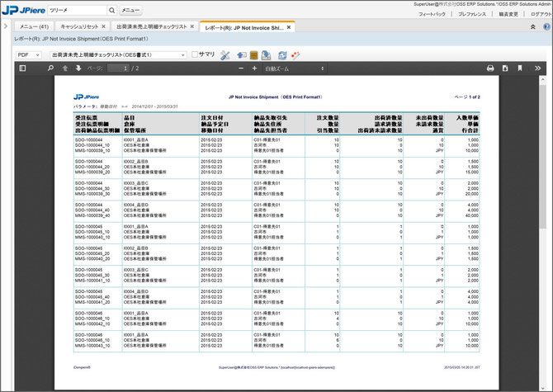Open the 自動ズーム zoom dropdown

[295, 68]
